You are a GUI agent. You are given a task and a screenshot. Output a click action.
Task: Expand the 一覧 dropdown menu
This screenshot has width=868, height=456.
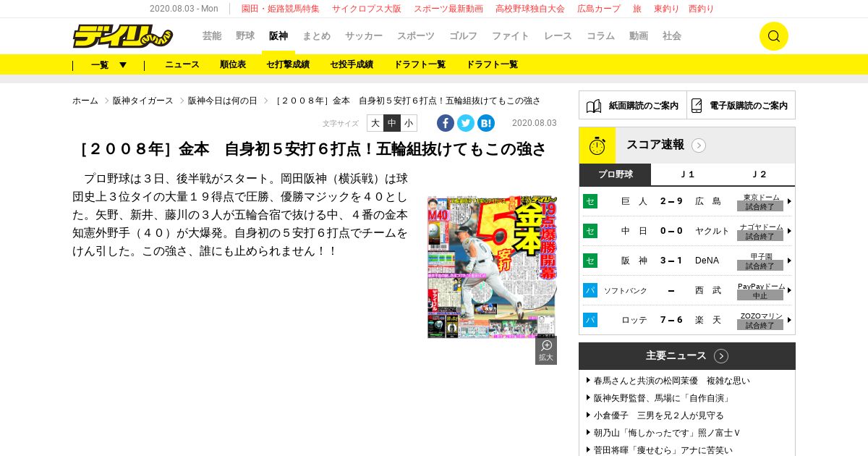tap(109, 64)
